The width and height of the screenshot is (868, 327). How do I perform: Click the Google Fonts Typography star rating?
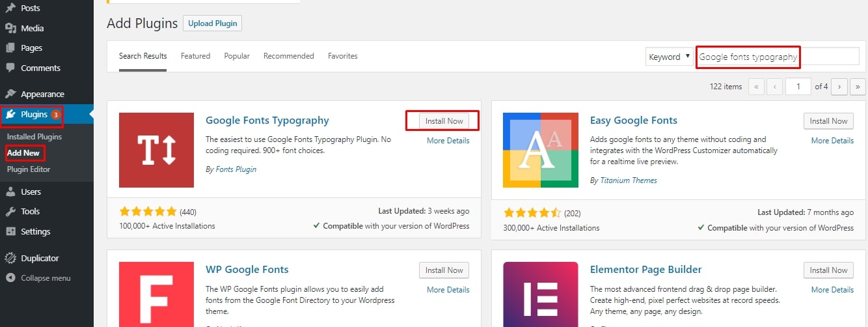148,212
